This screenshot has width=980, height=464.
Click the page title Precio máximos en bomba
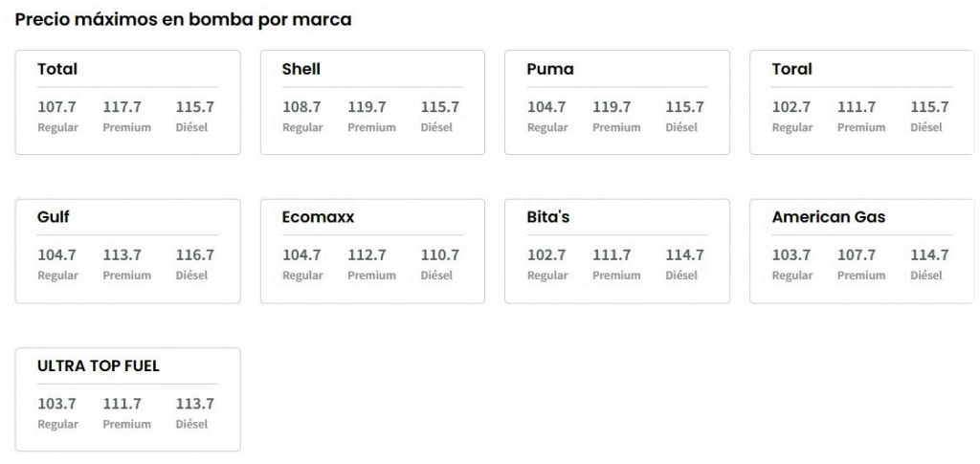pos(184,19)
